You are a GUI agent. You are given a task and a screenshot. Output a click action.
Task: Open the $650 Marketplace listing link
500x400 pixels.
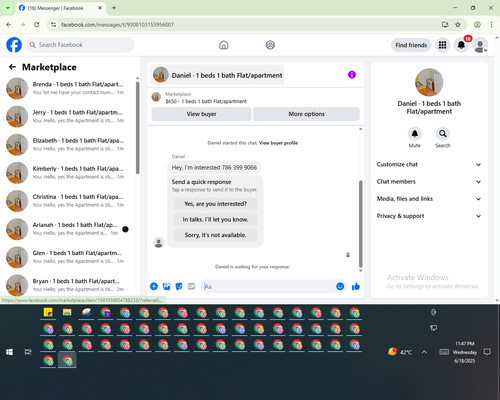206,101
